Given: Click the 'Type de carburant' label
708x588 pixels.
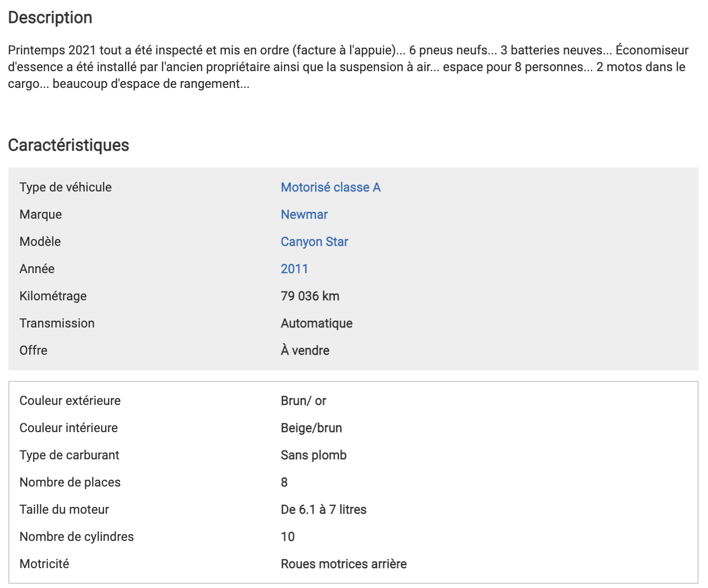Looking at the screenshot, I should click(69, 455).
